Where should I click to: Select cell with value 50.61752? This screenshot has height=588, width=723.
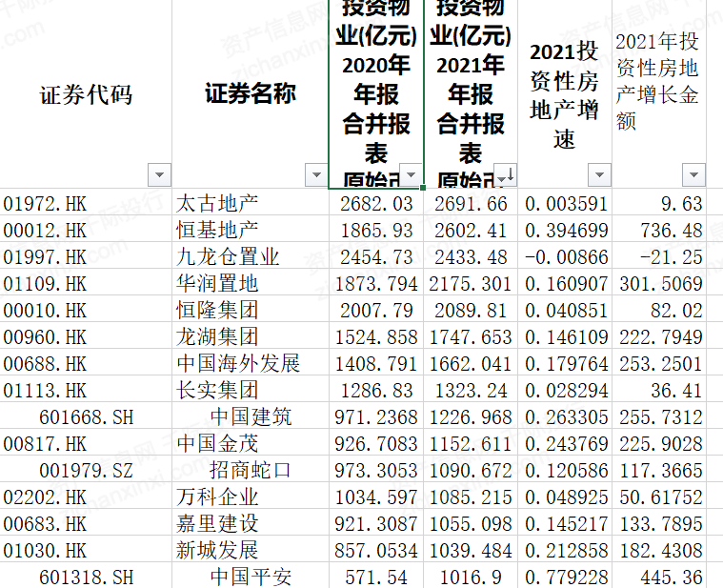[x=659, y=497]
